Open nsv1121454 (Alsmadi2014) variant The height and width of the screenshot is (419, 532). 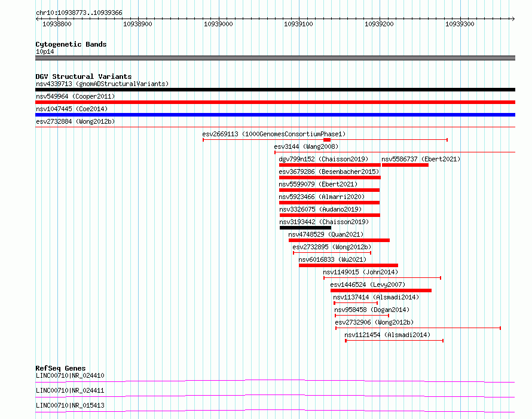click(x=387, y=335)
